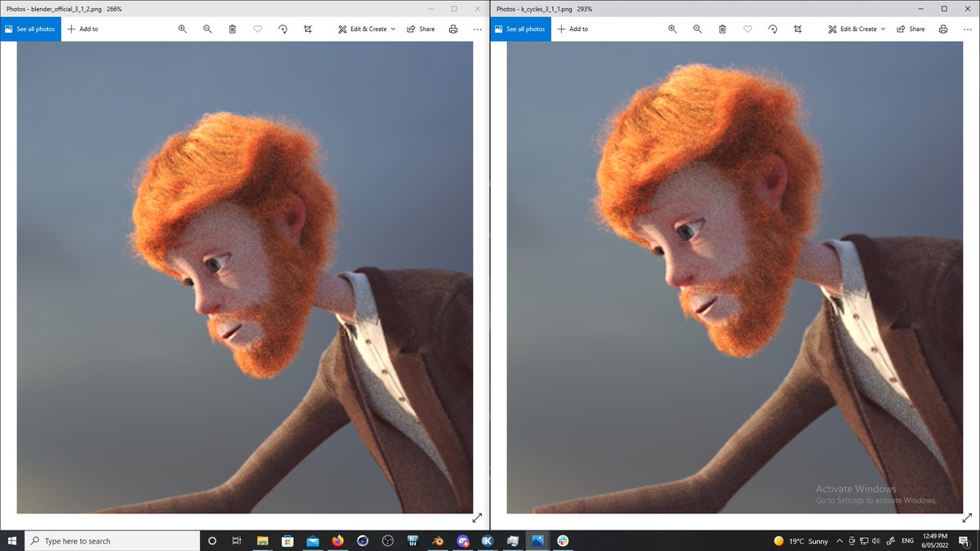Crop image in k_cycles window
Image resolution: width=980 pixels, height=551 pixels.
[x=798, y=29]
